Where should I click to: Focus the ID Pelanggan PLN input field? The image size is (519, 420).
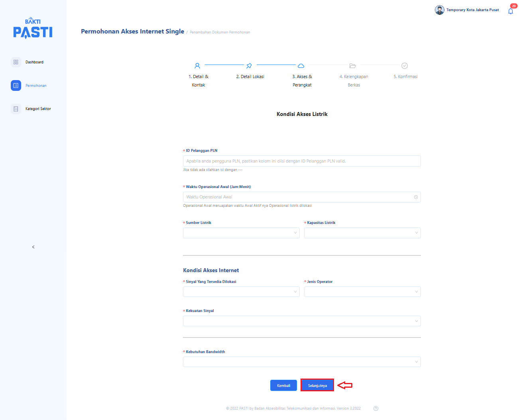302,161
